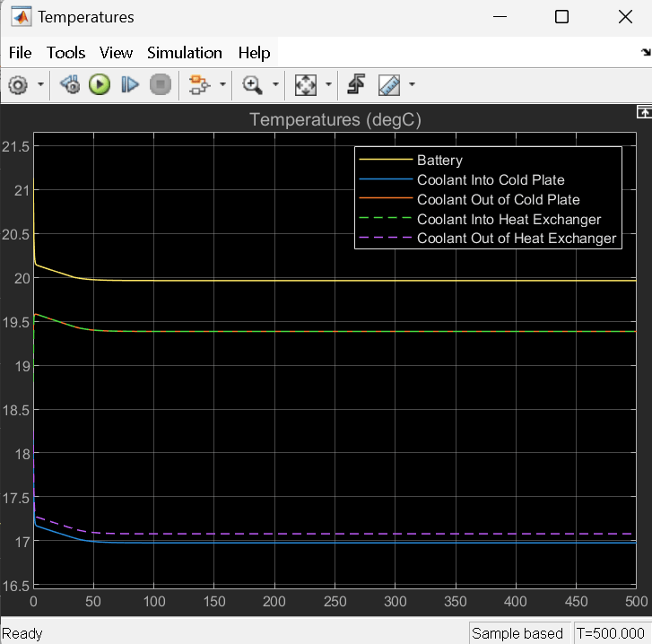652x644 pixels.
Task: Open the Tools menu
Action: pyautogui.click(x=65, y=53)
